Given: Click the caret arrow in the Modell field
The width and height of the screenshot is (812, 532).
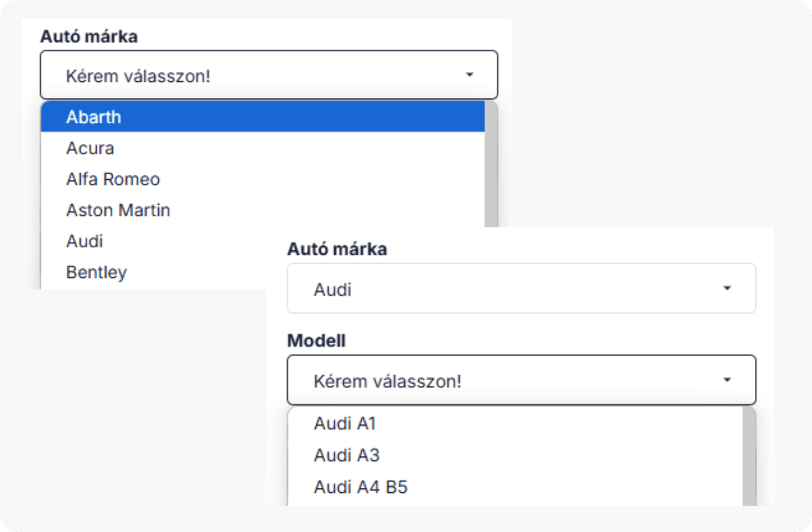Looking at the screenshot, I should tap(727, 380).
